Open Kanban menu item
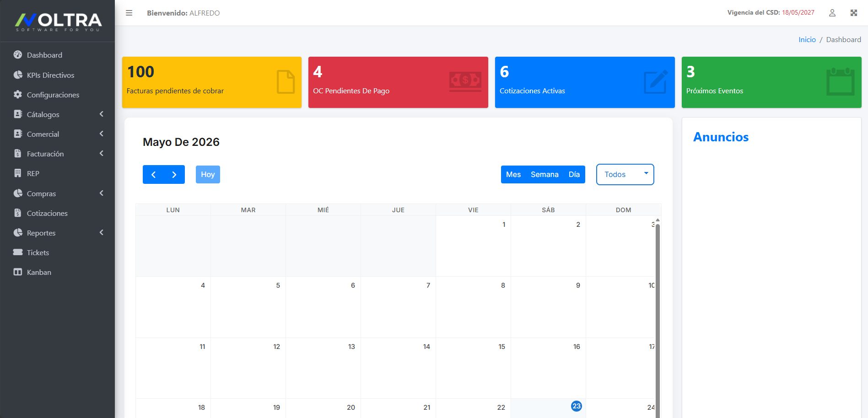Viewport: 868px width, 418px height. pyautogui.click(x=57, y=272)
